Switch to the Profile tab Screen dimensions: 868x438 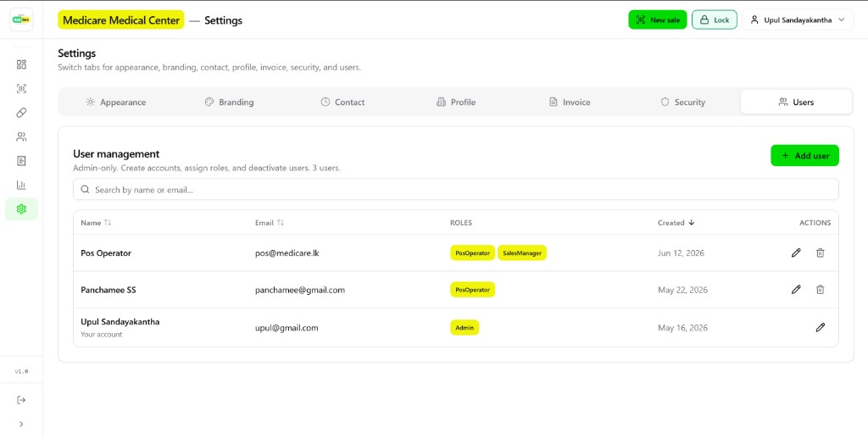(x=456, y=103)
